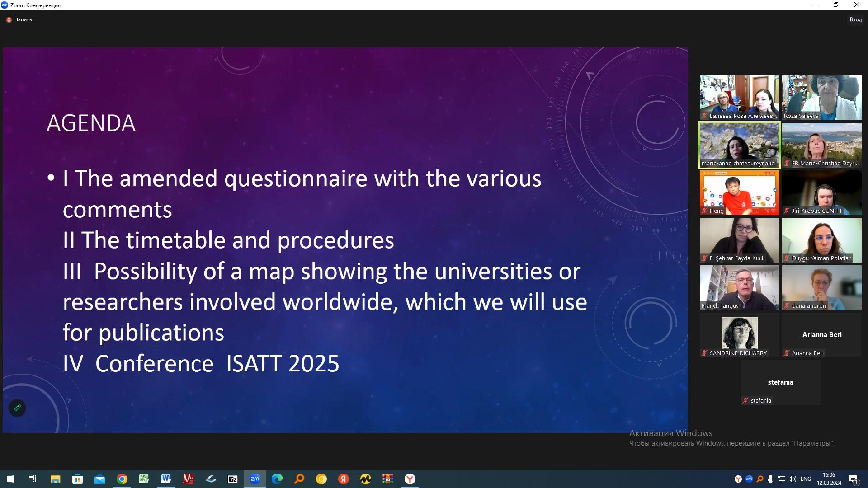The image size is (868, 488).
Task: Select marie-anne chateaureynaud's video tile
Action: point(740,145)
